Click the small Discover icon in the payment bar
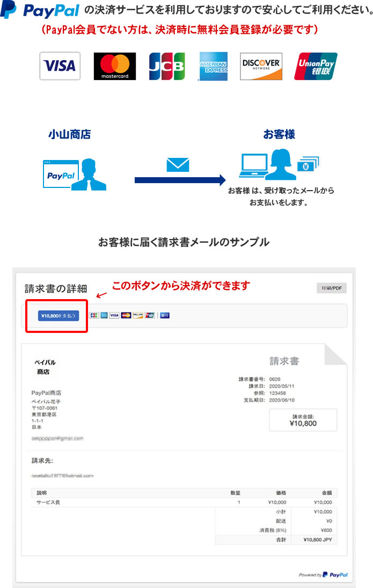Viewport: 373px width, 588px height. [x=137, y=315]
